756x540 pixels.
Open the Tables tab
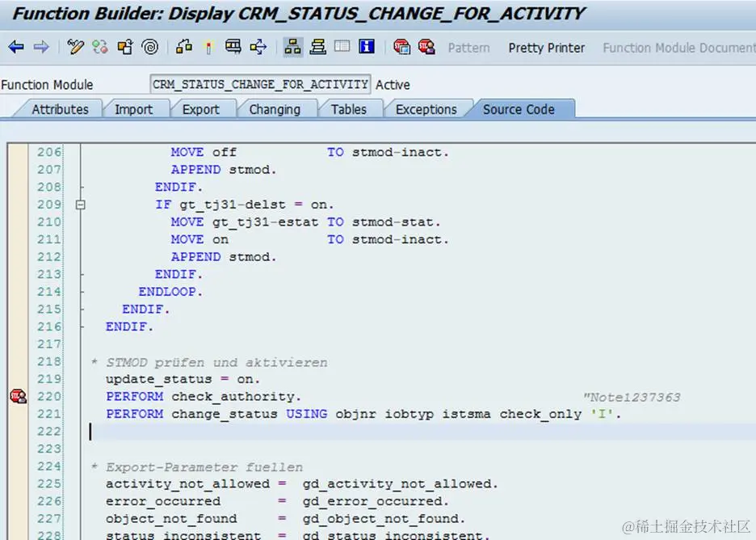point(349,110)
